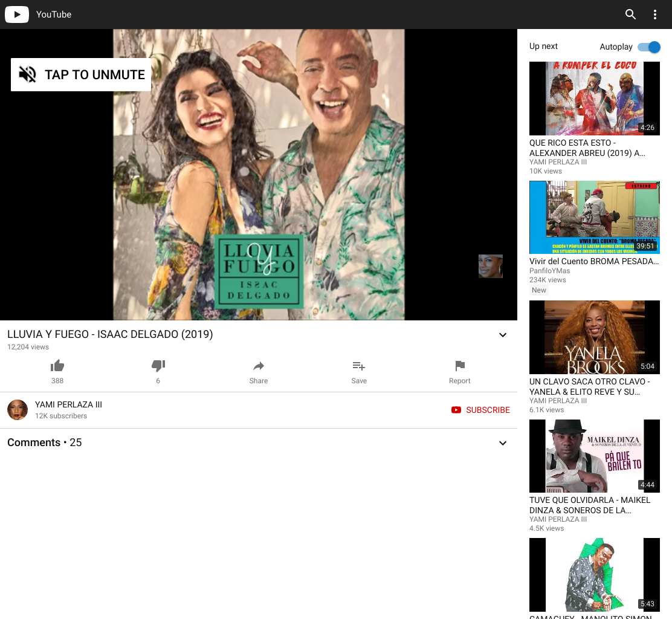Expand the video description chevron

[x=503, y=335]
